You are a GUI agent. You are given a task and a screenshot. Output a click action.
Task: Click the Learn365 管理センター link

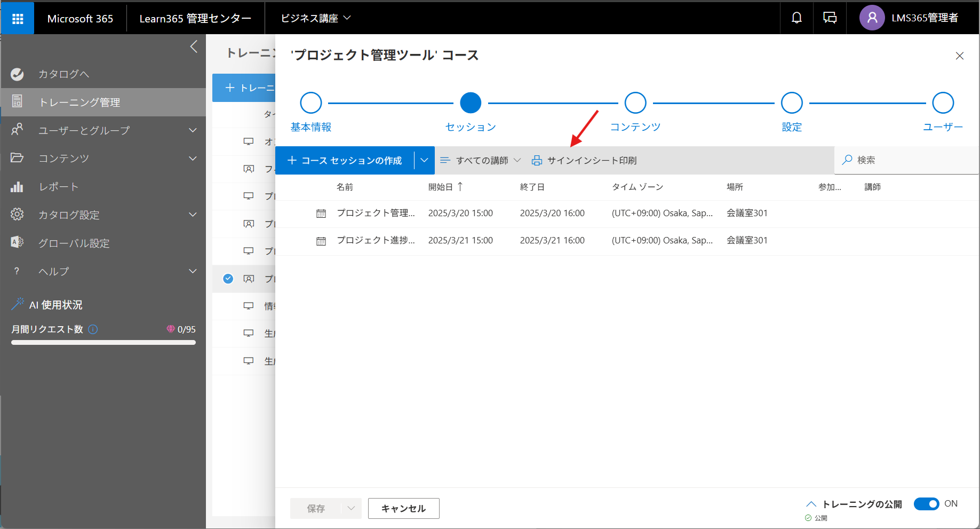point(195,19)
